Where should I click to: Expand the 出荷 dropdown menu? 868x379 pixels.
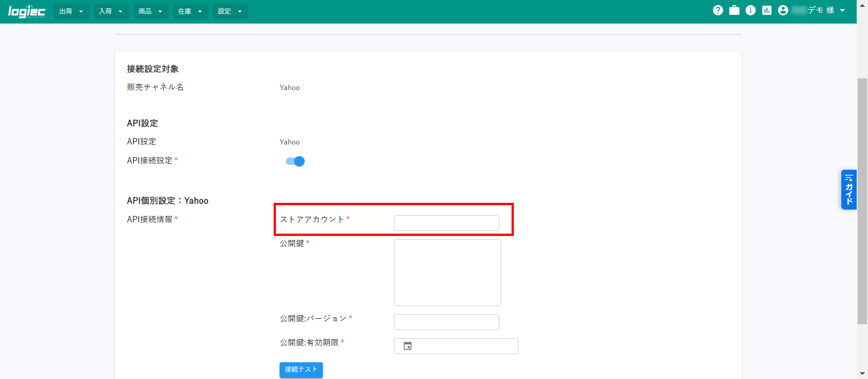(x=71, y=11)
